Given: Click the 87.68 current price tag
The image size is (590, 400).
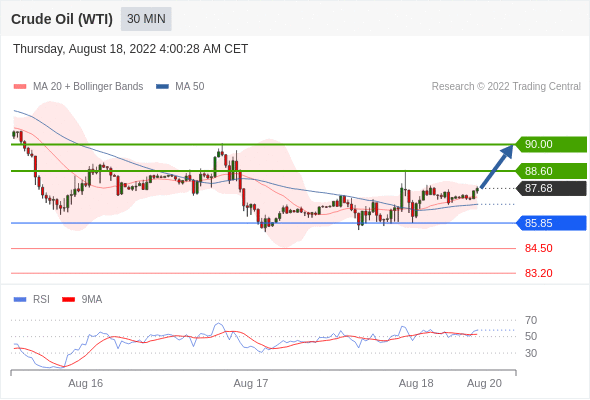Looking at the screenshot, I should point(550,188).
